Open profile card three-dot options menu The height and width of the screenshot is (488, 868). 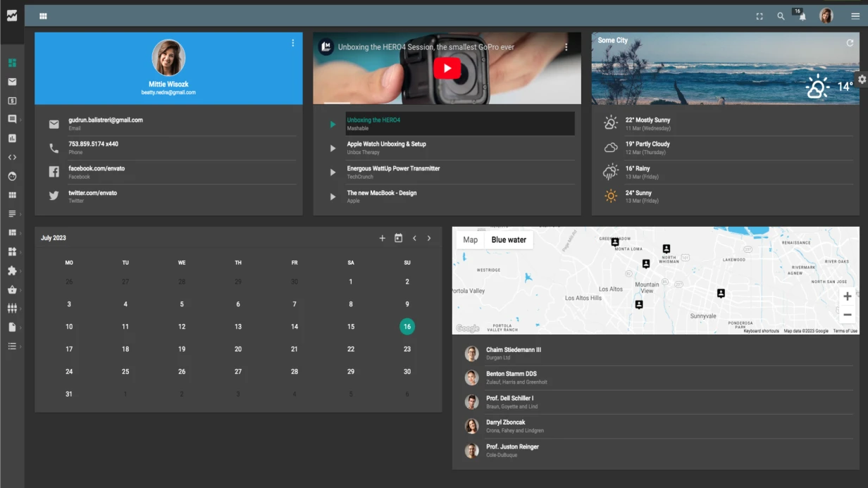click(293, 44)
